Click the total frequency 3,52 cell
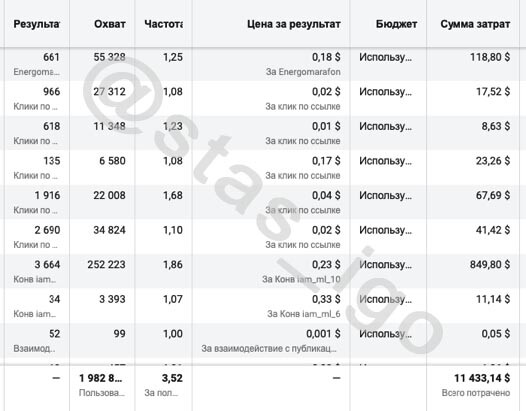Viewport: 526px width, 411px height. tap(172, 378)
